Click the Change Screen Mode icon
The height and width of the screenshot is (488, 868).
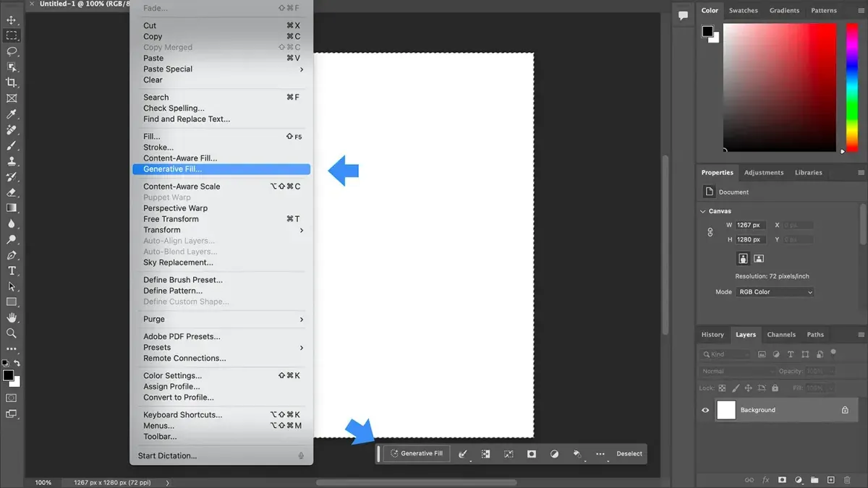[12, 414]
